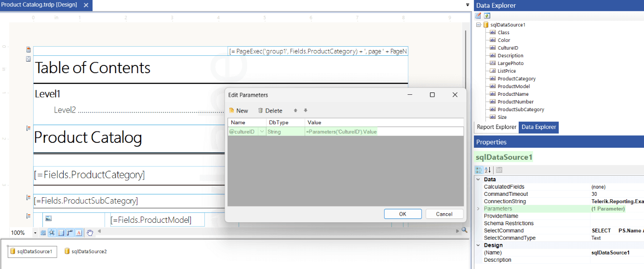Click the DbType column header
Screen dimensions: 644x269
285,123
